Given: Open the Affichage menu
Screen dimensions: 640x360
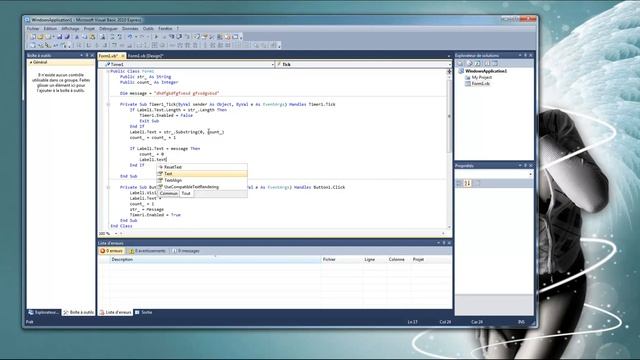Looking at the screenshot, I should 70,29.
